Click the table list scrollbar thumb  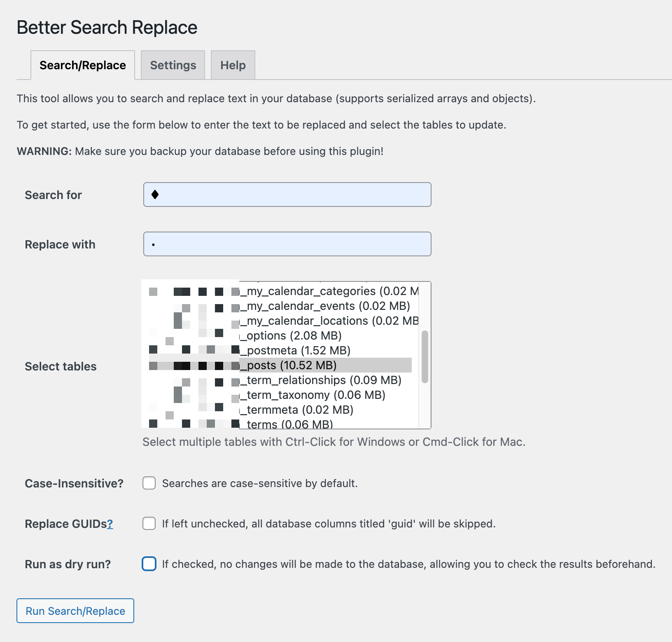pyautogui.click(x=425, y=357)
